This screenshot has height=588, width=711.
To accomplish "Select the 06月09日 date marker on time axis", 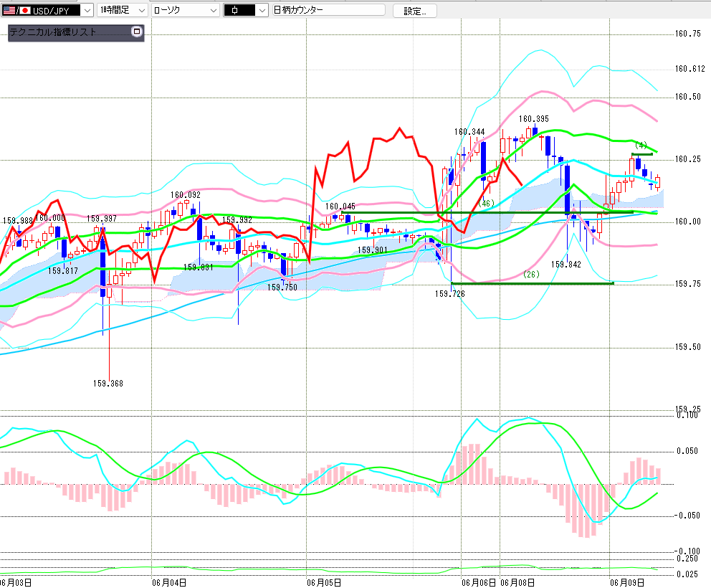I will pyautogui.click(x=627, y=582).
